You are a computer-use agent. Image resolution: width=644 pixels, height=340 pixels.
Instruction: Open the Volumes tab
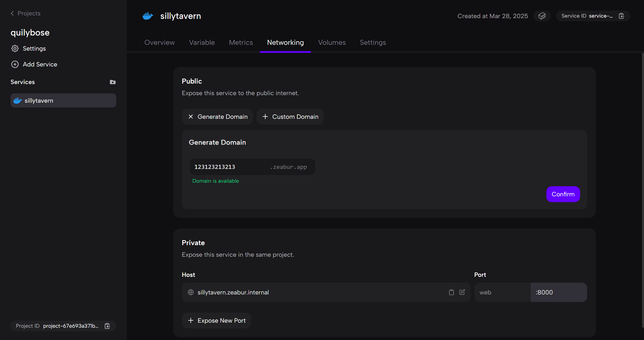[332, 43]
